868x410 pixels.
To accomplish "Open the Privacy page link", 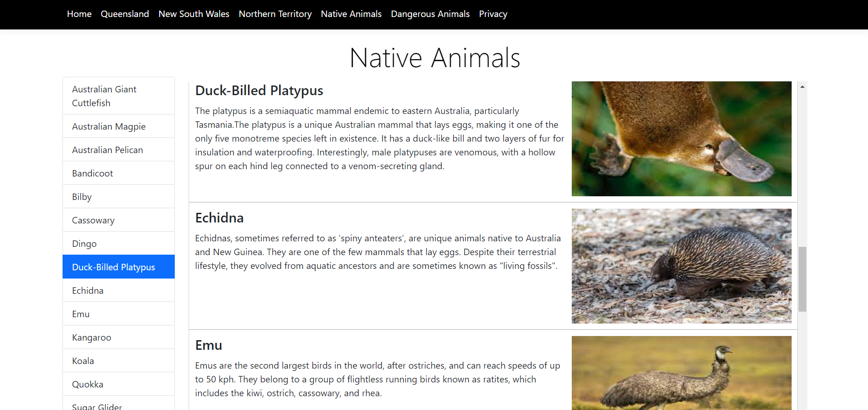I will [493, 14].
